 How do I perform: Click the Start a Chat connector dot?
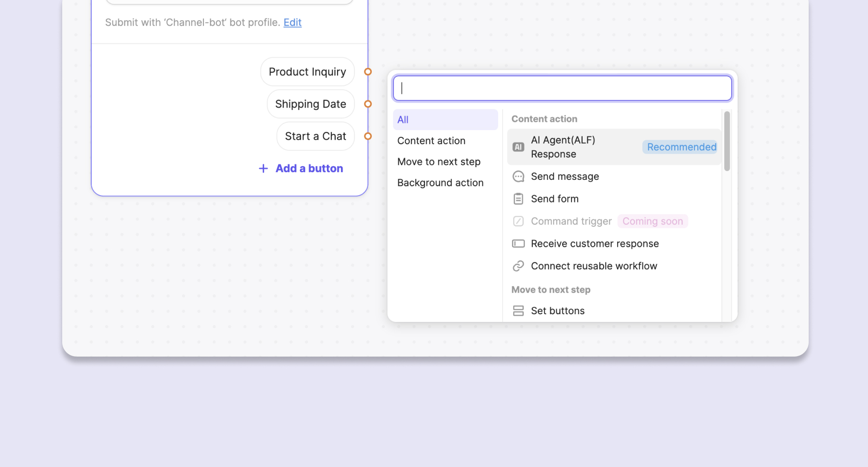tap(368, 136)
